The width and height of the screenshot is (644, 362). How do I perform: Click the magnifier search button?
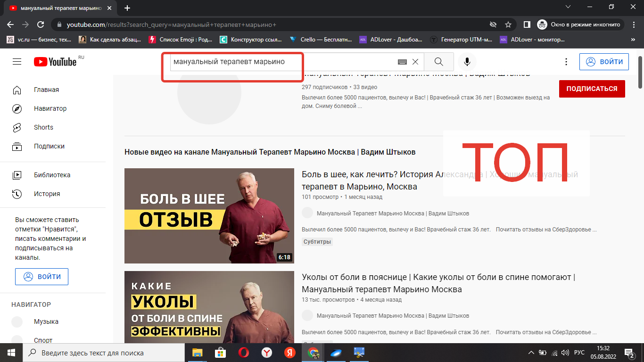click(439, 62)
